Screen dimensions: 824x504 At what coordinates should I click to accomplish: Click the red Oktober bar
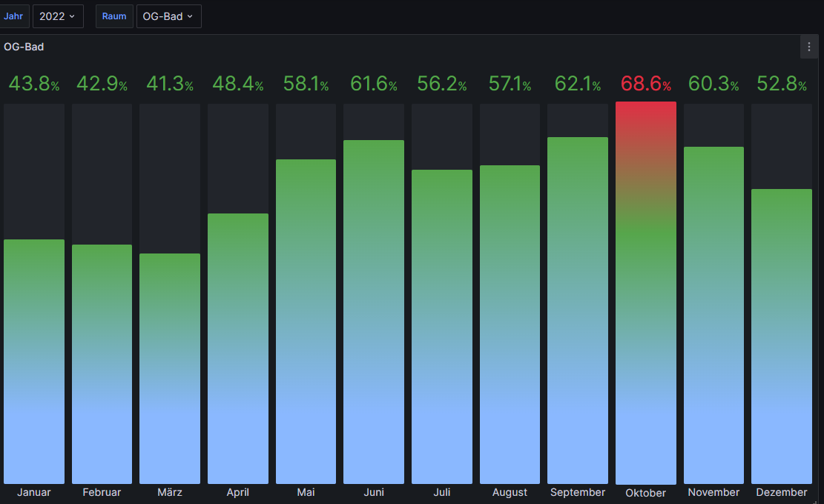645,296
